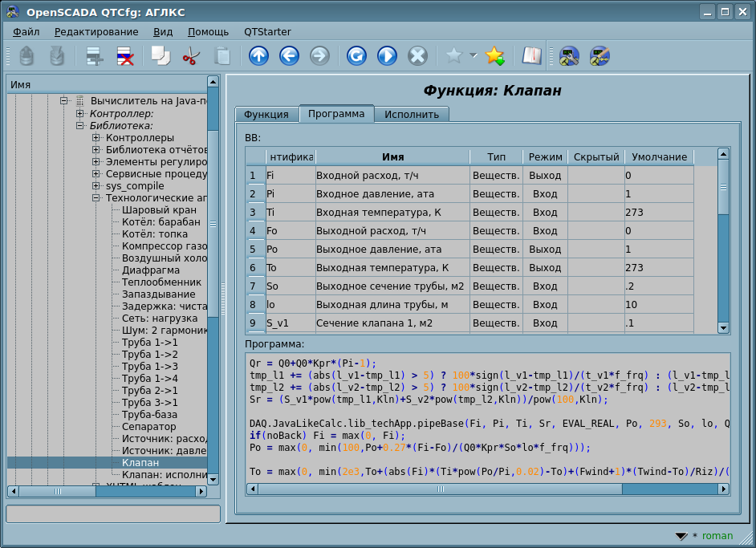Click the roman user label in status bar

717,535
